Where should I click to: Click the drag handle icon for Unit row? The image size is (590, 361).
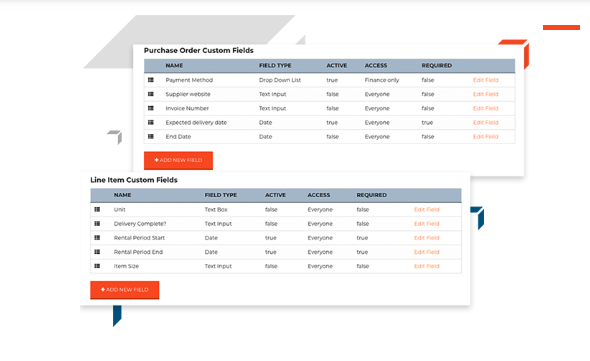pyautogui.click(x=97, y=209)
